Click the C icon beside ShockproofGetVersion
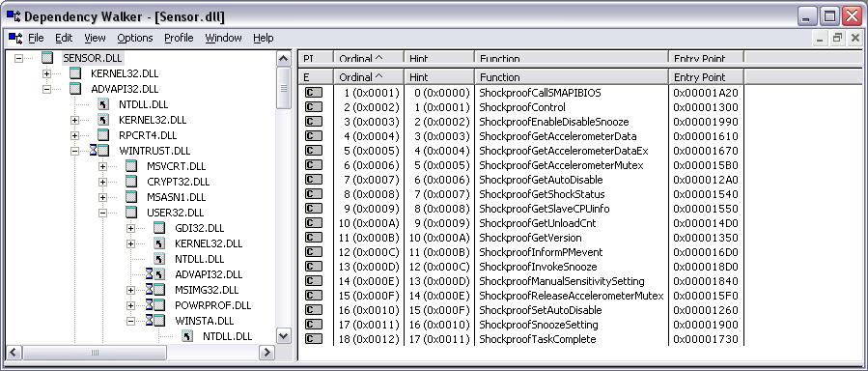The width and height of the screenshot is (868, 371). point(314,238)
